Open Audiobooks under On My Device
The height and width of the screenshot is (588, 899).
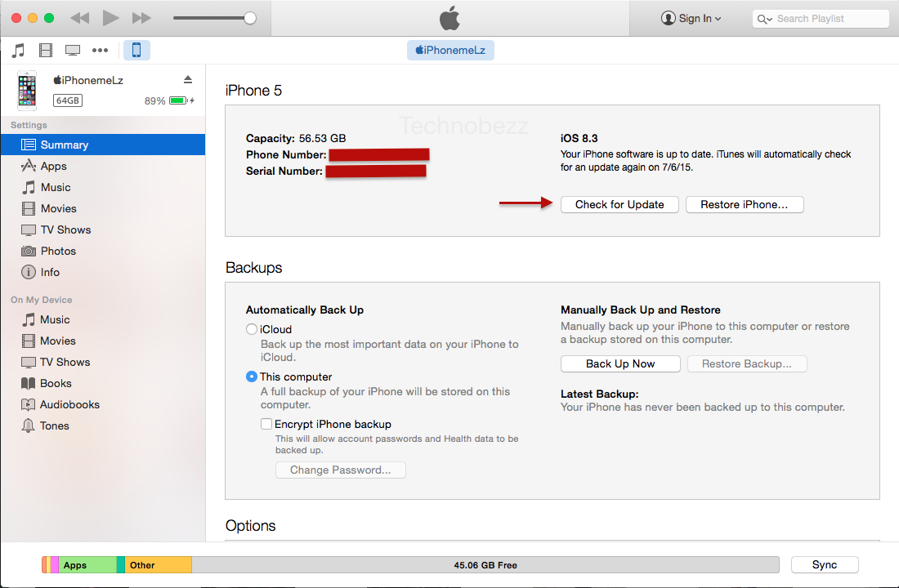[103, 404]
